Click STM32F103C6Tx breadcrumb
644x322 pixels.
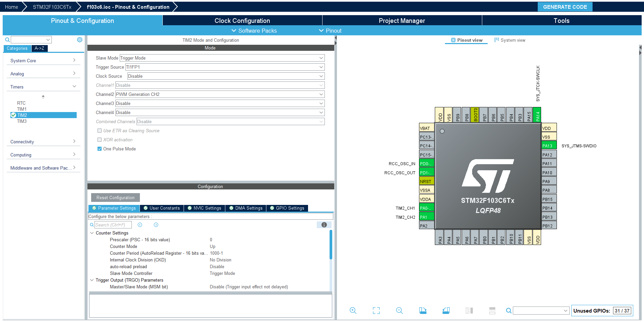click(52, 7)
